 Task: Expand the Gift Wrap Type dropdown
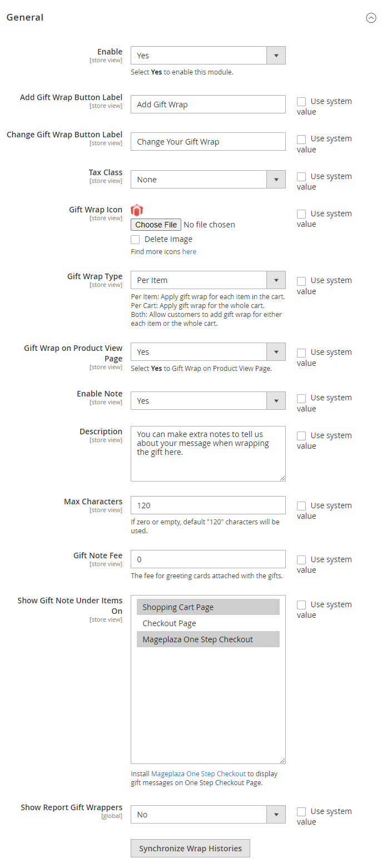coord(208,280)
